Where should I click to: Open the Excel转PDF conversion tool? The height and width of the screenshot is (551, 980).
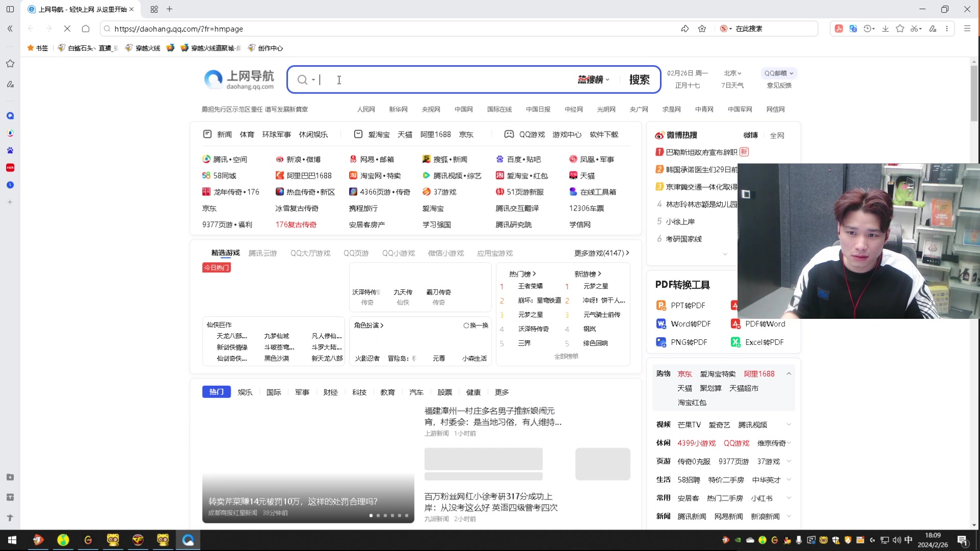764,342
